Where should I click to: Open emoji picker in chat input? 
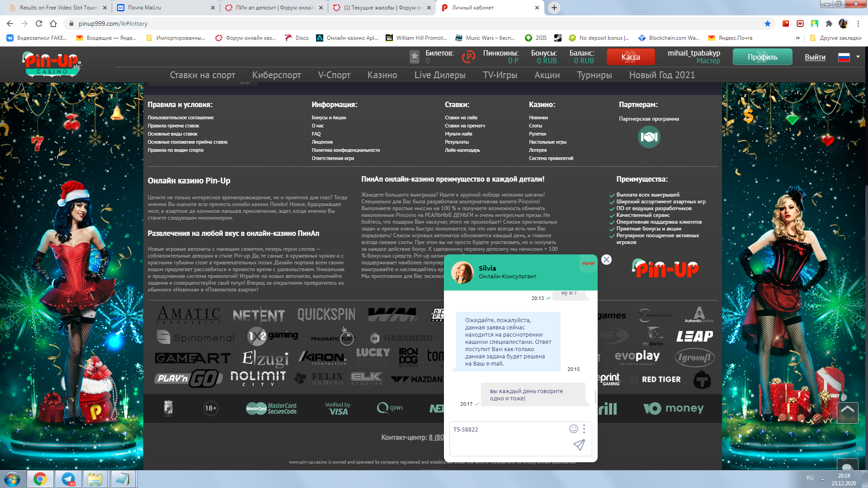pos(573,429)
